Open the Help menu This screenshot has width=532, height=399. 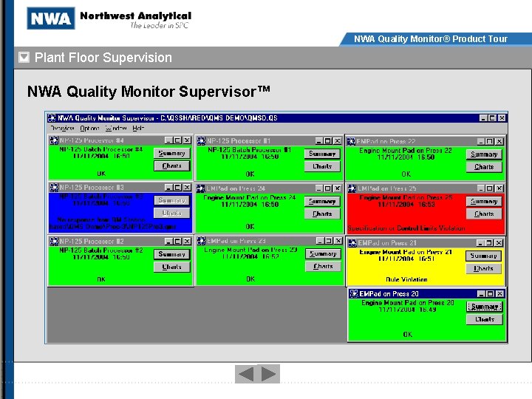coord(138,129)
